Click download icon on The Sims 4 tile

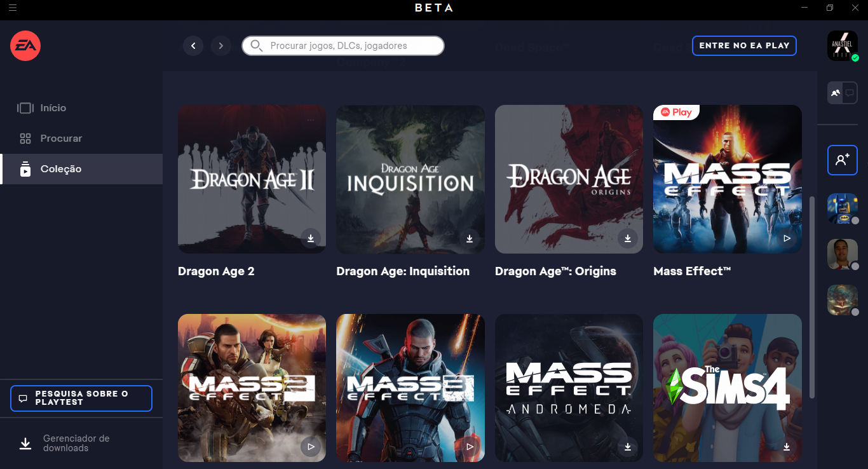click(x=787, y=447)
